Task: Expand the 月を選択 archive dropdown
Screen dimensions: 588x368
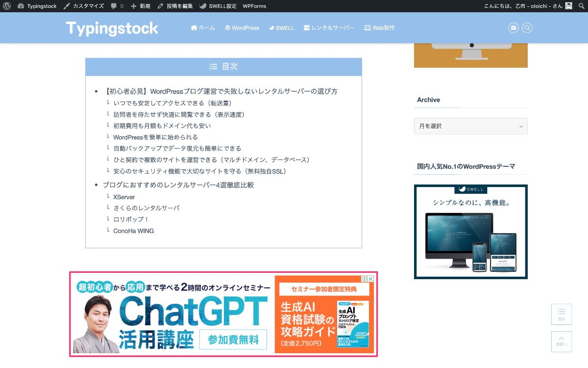Action: (x=471, y=126)
